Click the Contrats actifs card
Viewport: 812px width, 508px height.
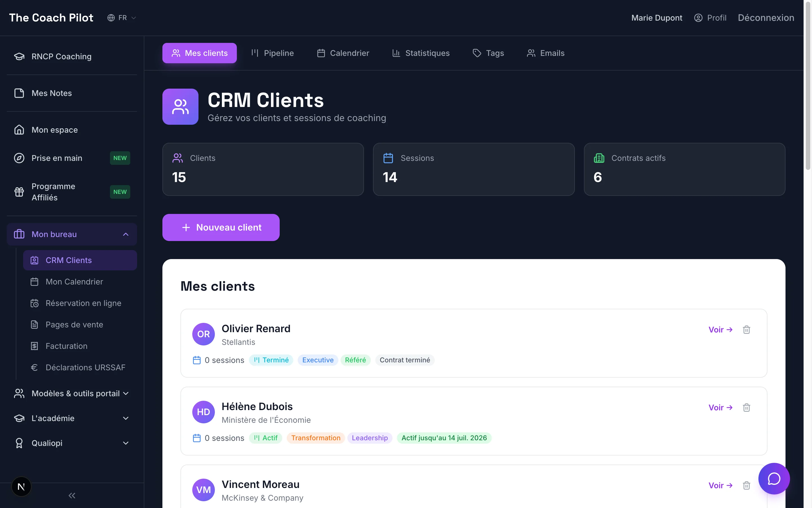coord(685,169)
